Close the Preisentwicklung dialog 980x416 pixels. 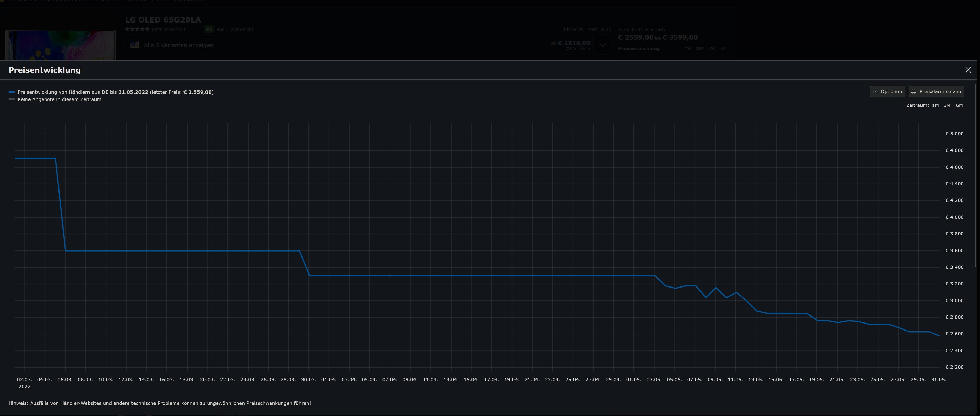pyautogui.click(x=968, y=70)
